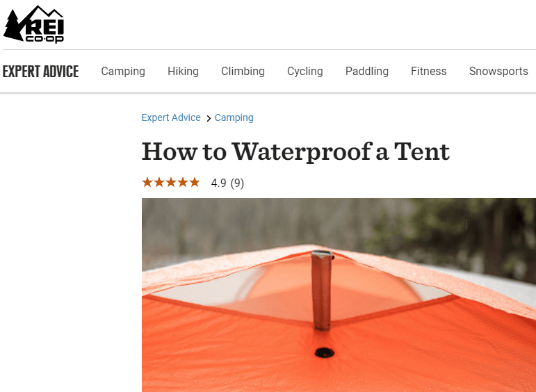Open the Snowsports category

click(498, 72)
